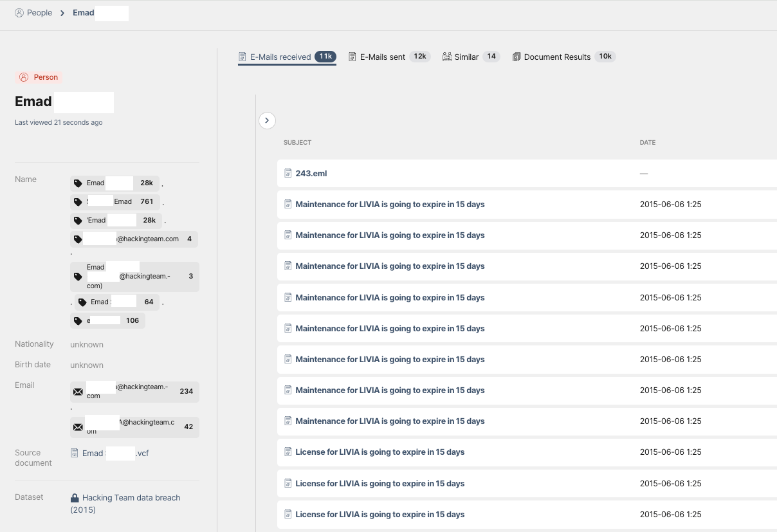This screenshot has width=777, height=532.
Task: Click the 10k count badge
Action: coord(605,57)
